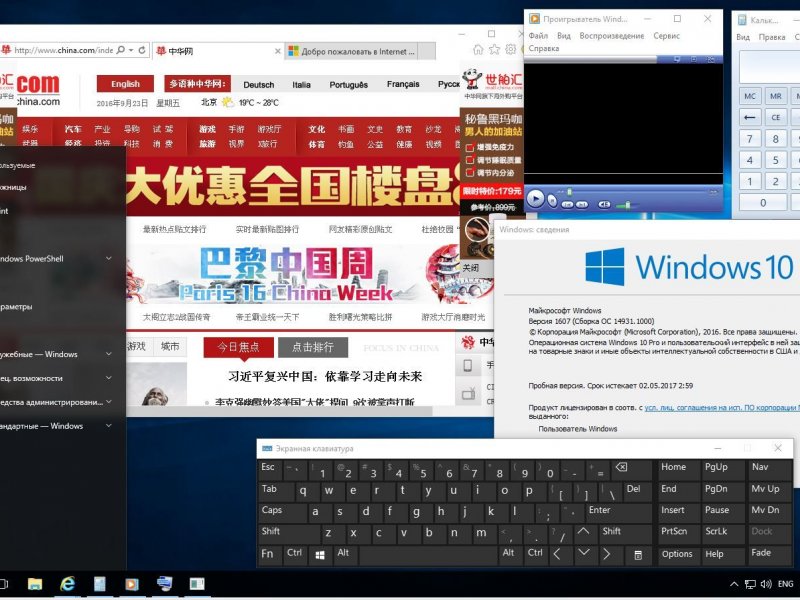The image size is (800, 600).
Task: Skip to next track in media player
Action: pyautogui.click(x=582, y=204)
